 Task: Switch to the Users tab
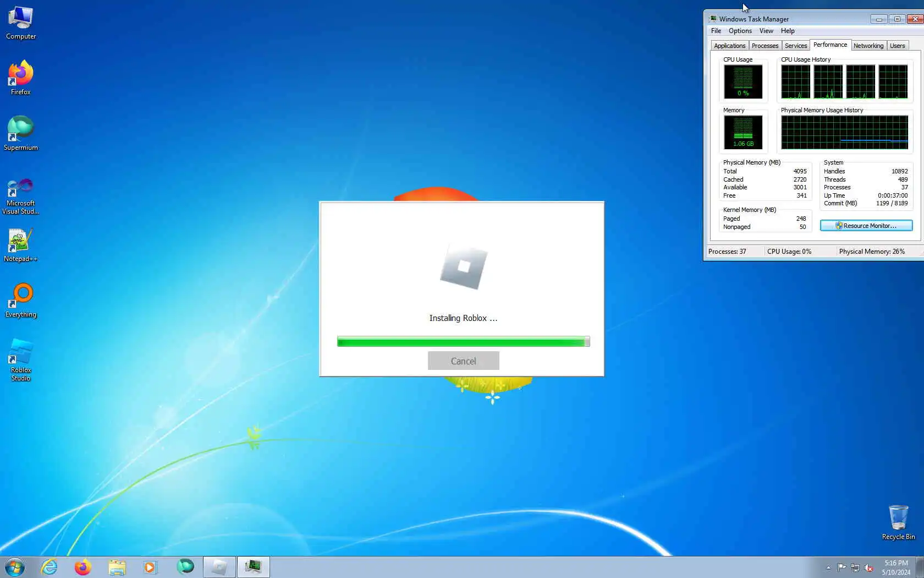898,46
